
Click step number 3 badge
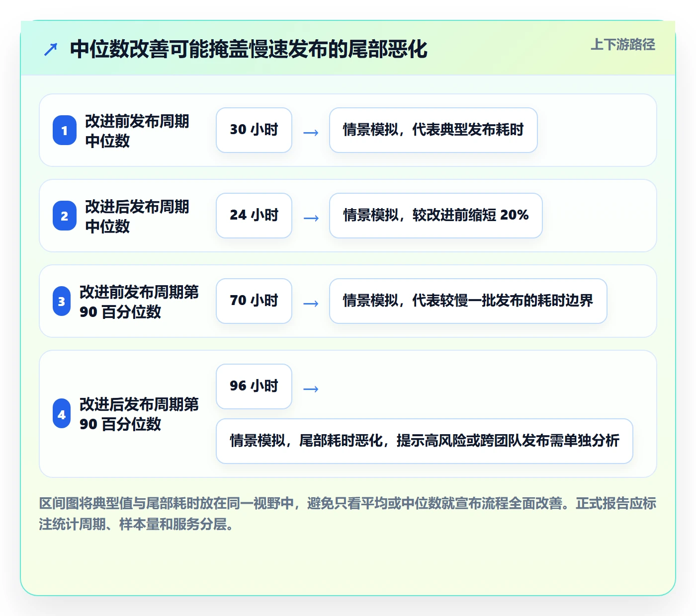[62, 302]
